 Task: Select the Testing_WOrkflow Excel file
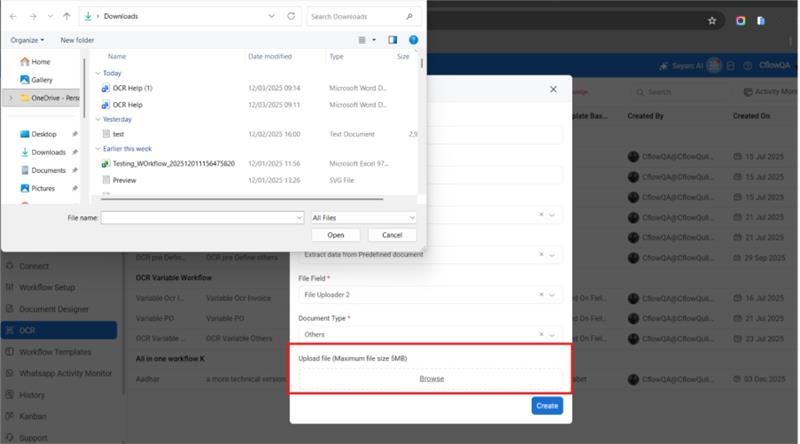pos(173,163)
